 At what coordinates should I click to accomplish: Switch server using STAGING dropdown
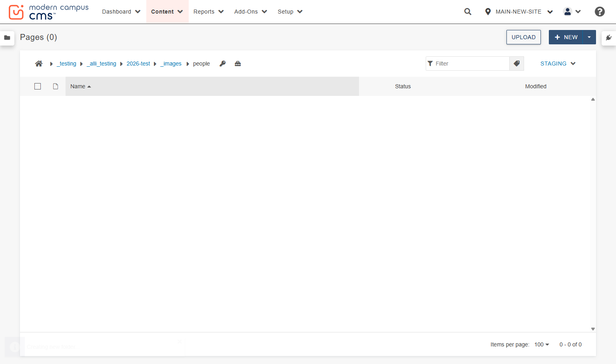558,64
